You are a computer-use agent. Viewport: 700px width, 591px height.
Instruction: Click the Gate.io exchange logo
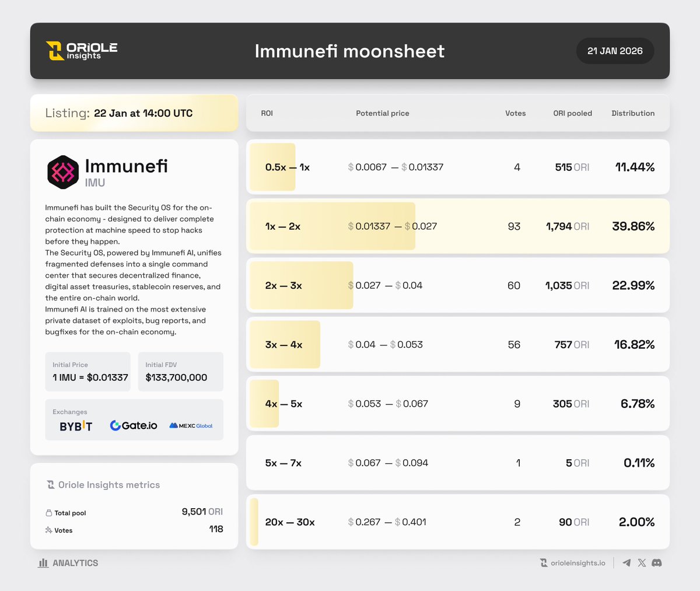point(134,426)
